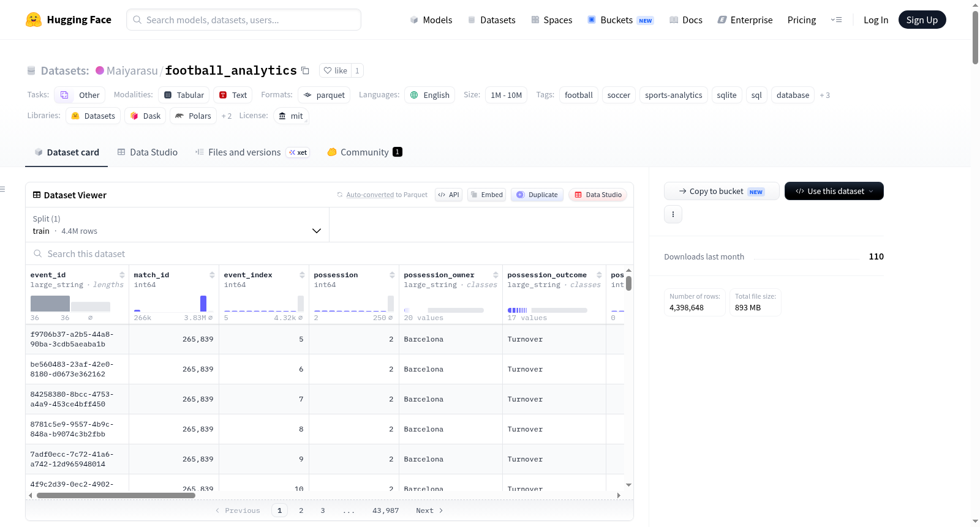Image resolution: width=980 pixels, height=527 pixels.
Task: Switch to the Dataset card tab
Action: tap(66, 152)
